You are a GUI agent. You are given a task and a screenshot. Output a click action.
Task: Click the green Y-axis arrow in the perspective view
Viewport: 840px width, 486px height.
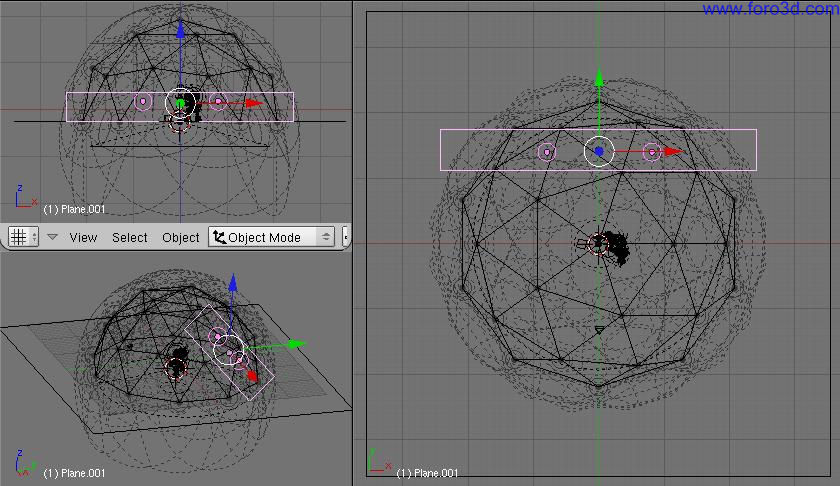point(296,344)
